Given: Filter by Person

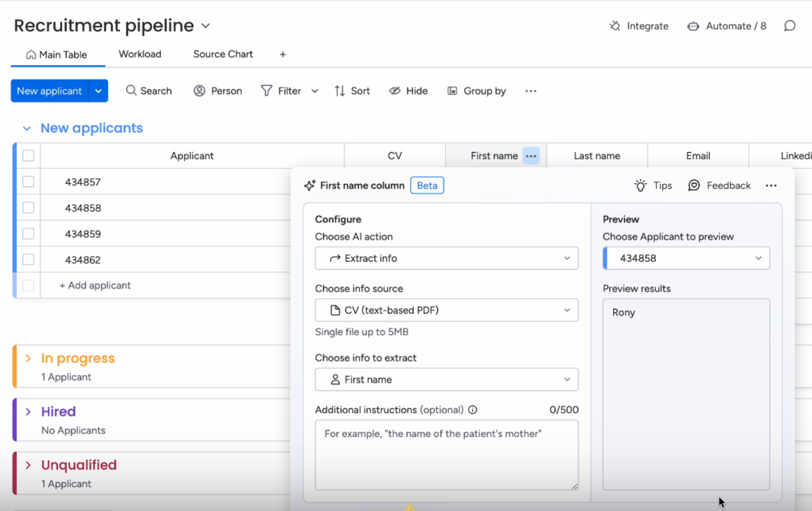Looking at the screenshot, I should click(x=218, y=91).
